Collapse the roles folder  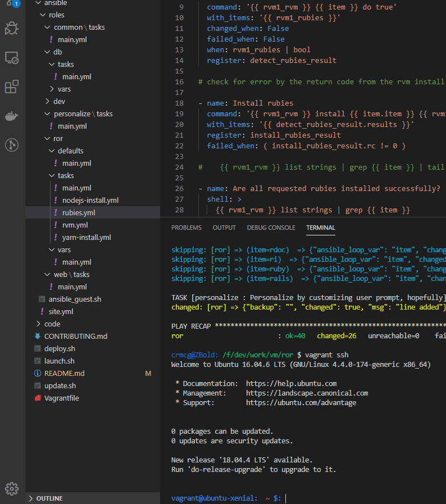click(x=43, y=15)
